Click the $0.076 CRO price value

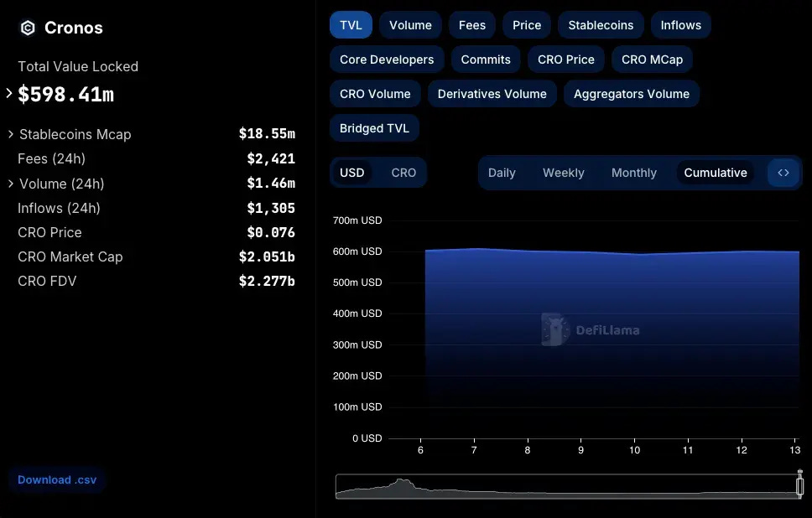tap(271, 232)
